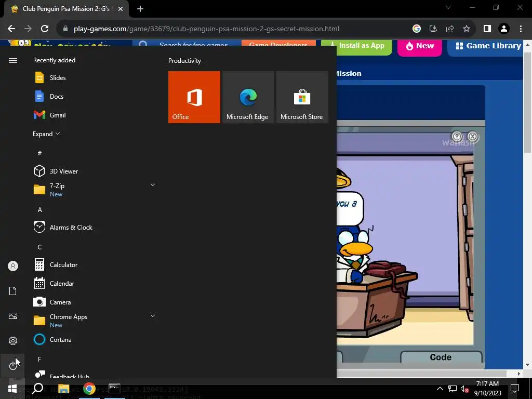Expand the Recently added list

pyautogui.click(x=46, y=134)
